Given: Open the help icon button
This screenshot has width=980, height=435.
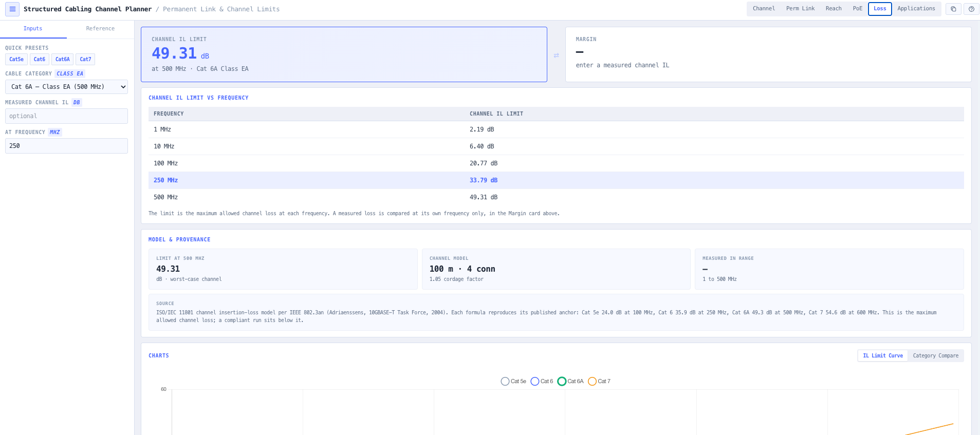Looking at the screenshot, I should coord(971,9).
